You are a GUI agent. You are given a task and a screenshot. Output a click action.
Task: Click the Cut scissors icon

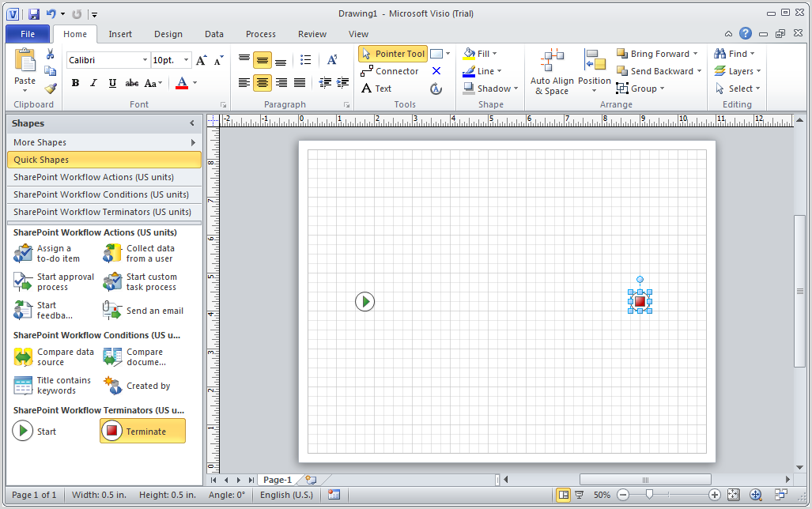pos(51,54)
